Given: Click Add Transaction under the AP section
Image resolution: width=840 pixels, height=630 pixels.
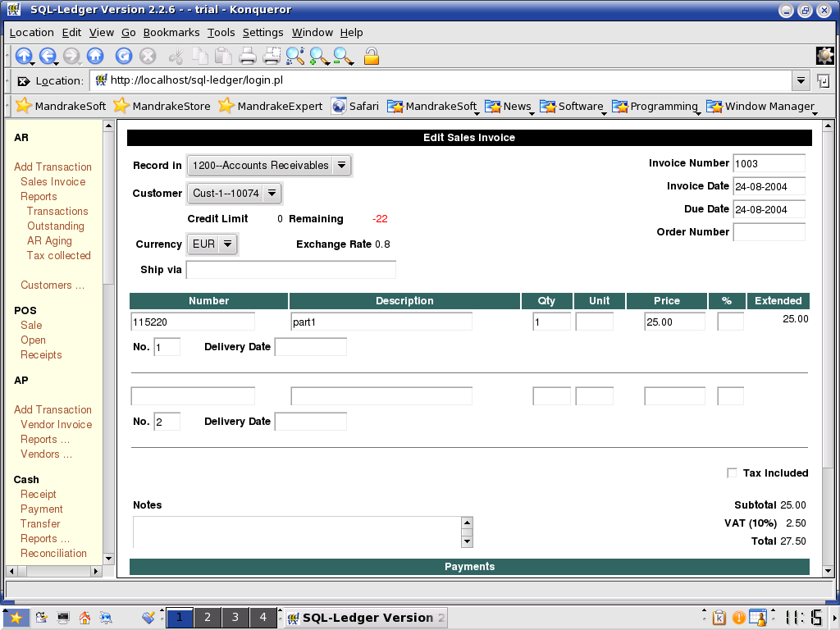Looking at the screenshot, I should click(52, 409).
